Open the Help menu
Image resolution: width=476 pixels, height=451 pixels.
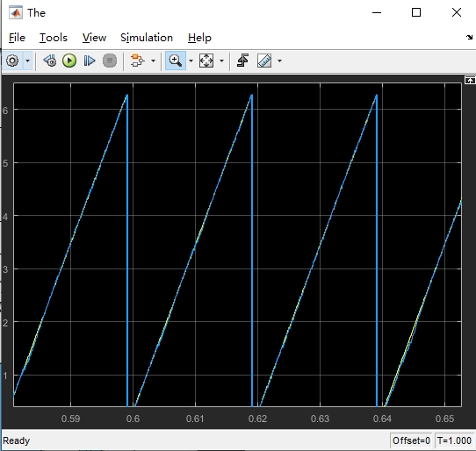[x=199, y=38]
